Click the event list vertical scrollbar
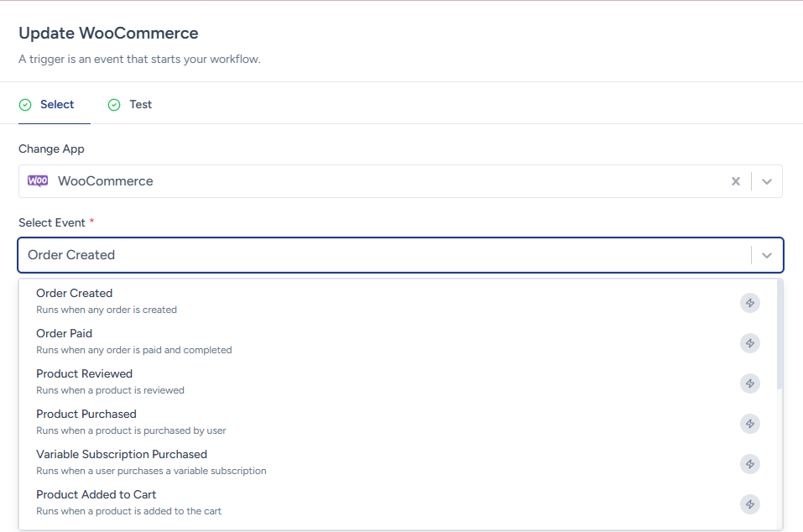 coord(780,336)
